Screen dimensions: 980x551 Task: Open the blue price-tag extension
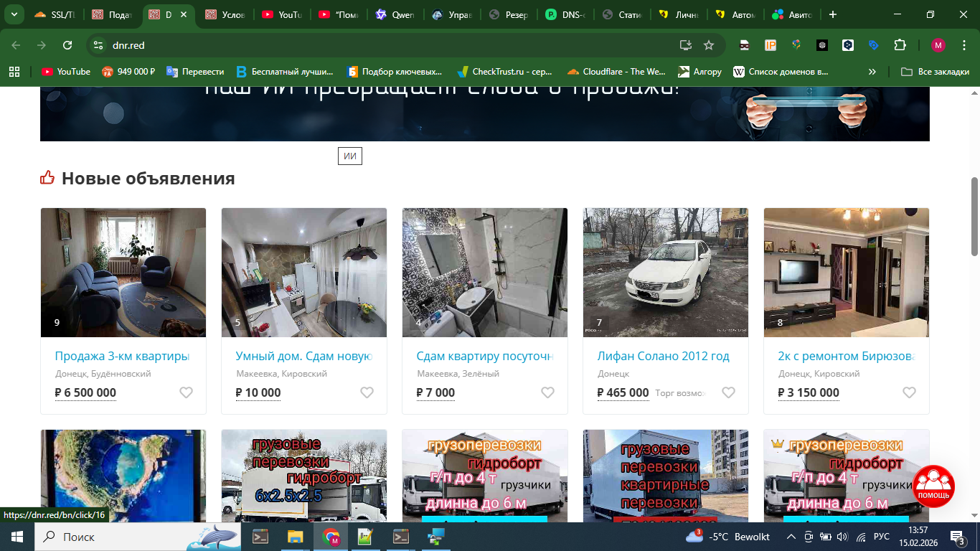(875, 44)
